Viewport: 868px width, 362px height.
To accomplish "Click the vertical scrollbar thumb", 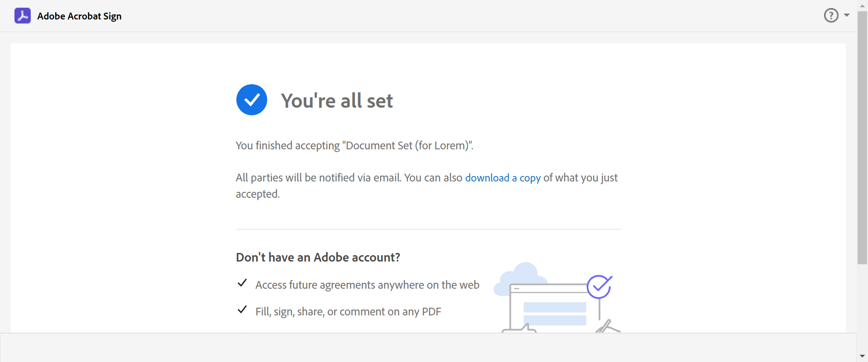I will point(862,136).
